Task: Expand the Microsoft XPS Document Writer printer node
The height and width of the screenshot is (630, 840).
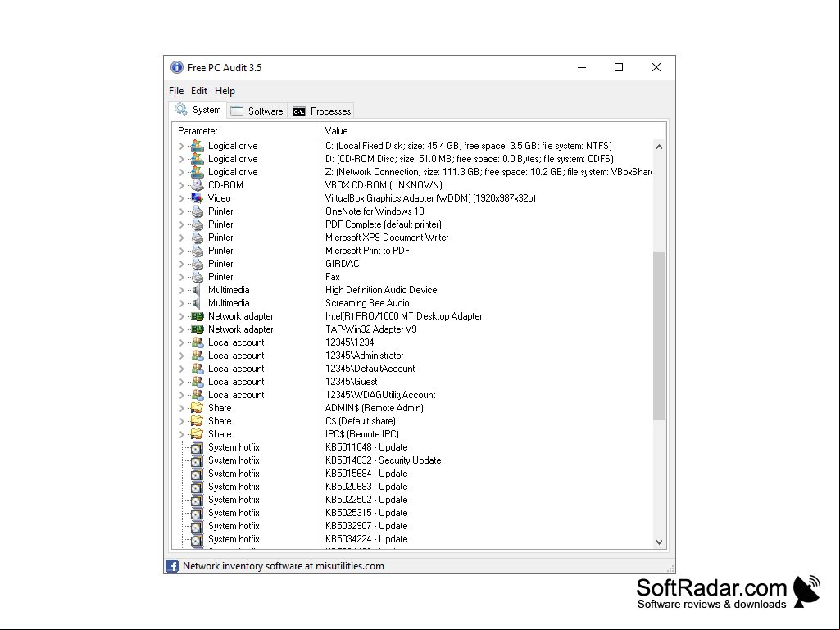Action: (x=182, y=238)
